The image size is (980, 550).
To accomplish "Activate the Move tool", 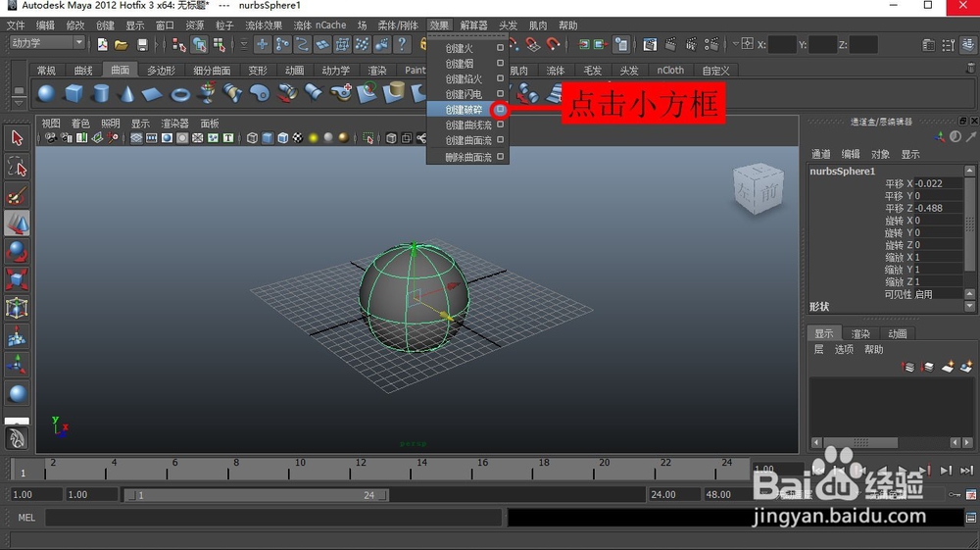I will [17, 224].
